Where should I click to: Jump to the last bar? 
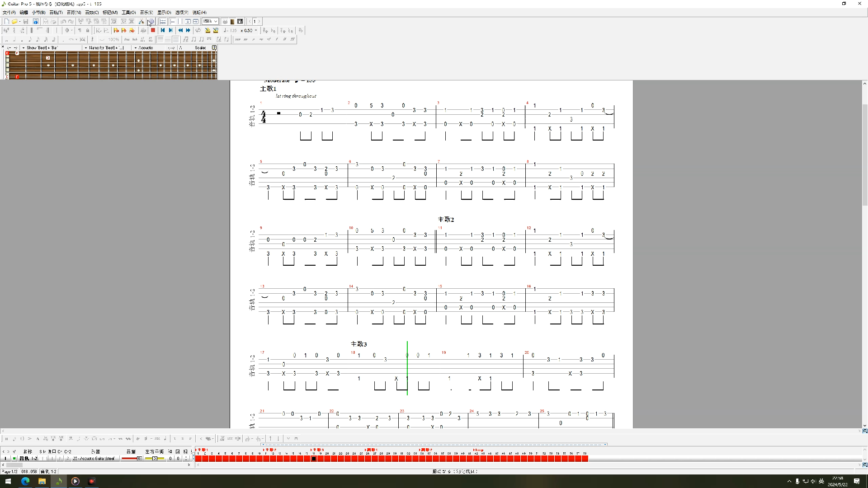pyautogui.click(x=170, y=30)
